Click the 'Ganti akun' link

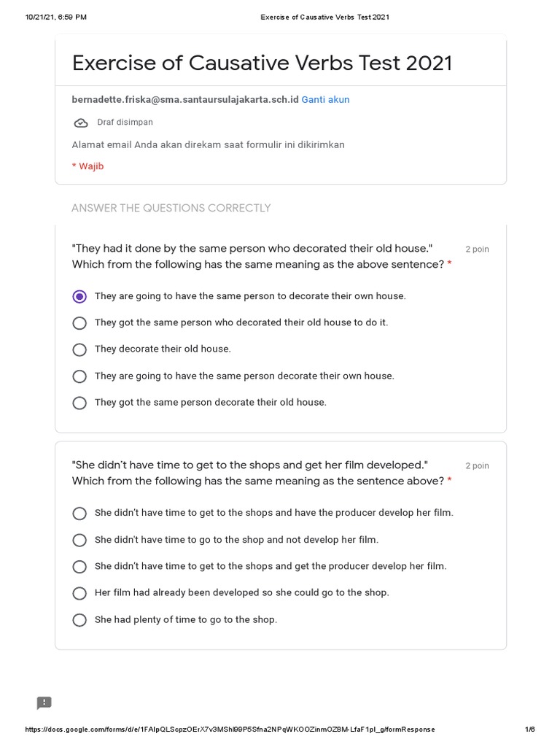pyautogui.click(x=325, y=100)
